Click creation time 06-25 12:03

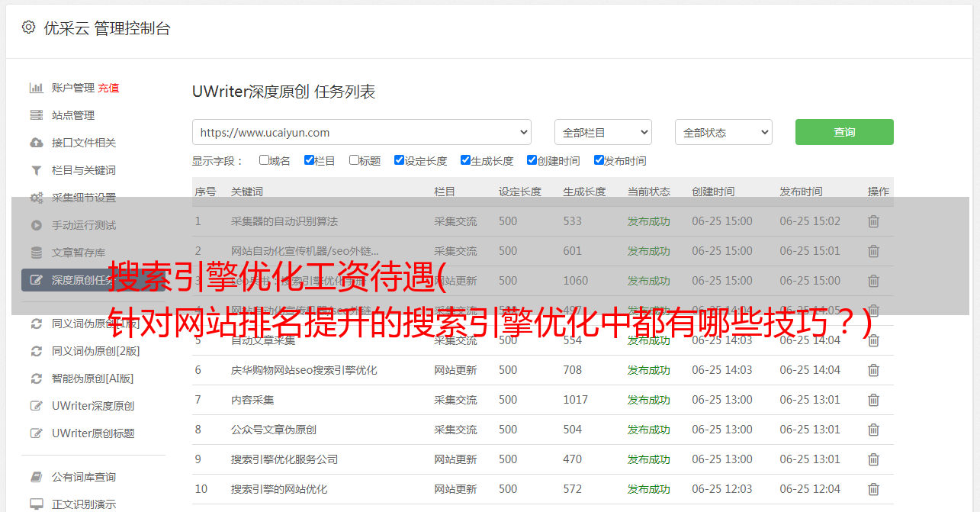click(x=722, y=489)
